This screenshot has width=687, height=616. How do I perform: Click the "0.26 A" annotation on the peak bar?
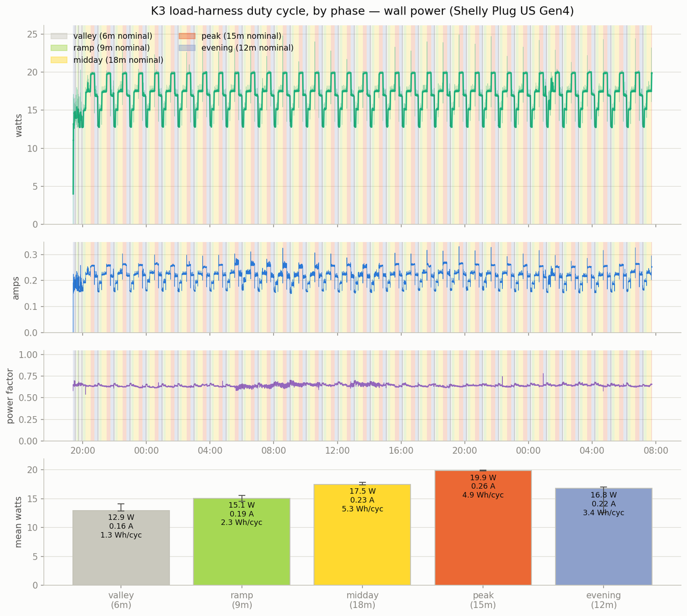[483, 486]
